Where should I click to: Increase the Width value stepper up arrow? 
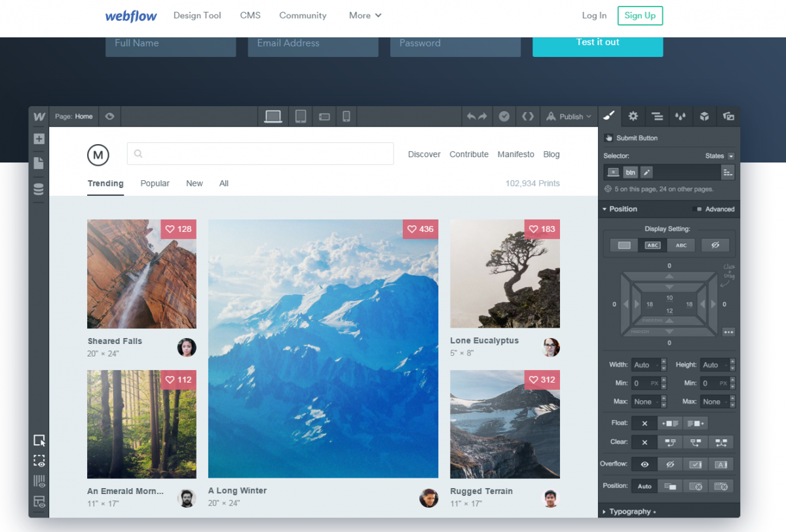(x=664, y=362)
